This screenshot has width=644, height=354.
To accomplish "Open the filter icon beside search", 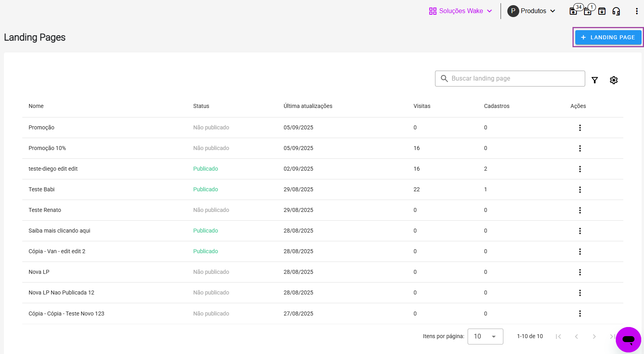I will coord(594,80).
